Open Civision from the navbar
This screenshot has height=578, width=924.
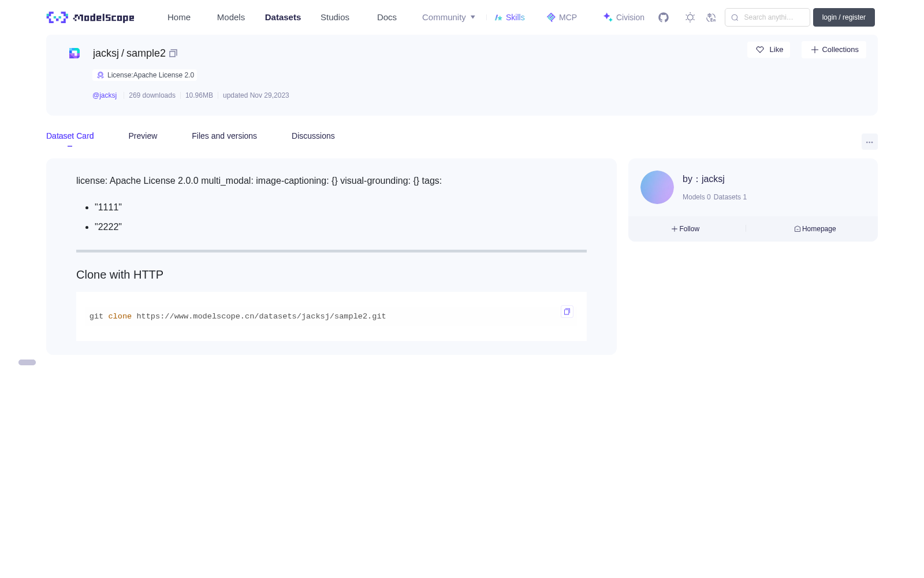(624, 17)
